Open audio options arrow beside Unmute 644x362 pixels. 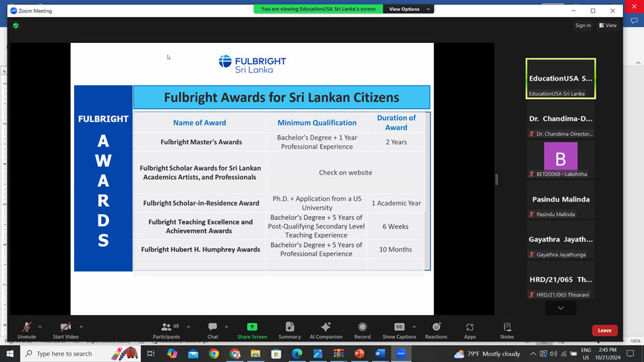[x=40, y=327]
